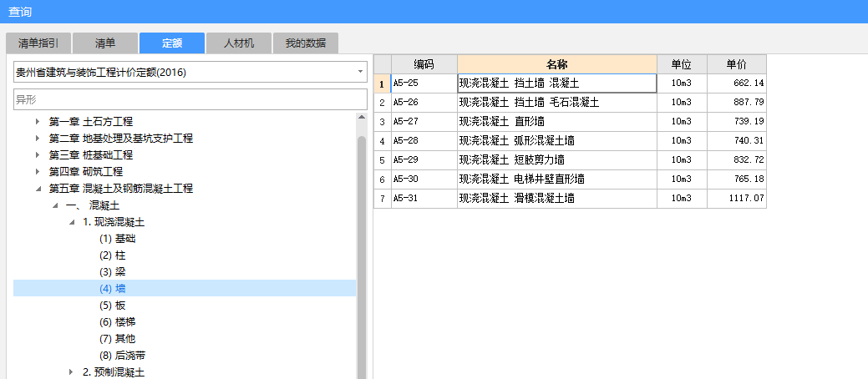The image size is (868, 379).
Task: Switch to the 清单指引 tab
Action: coord(37,43)
